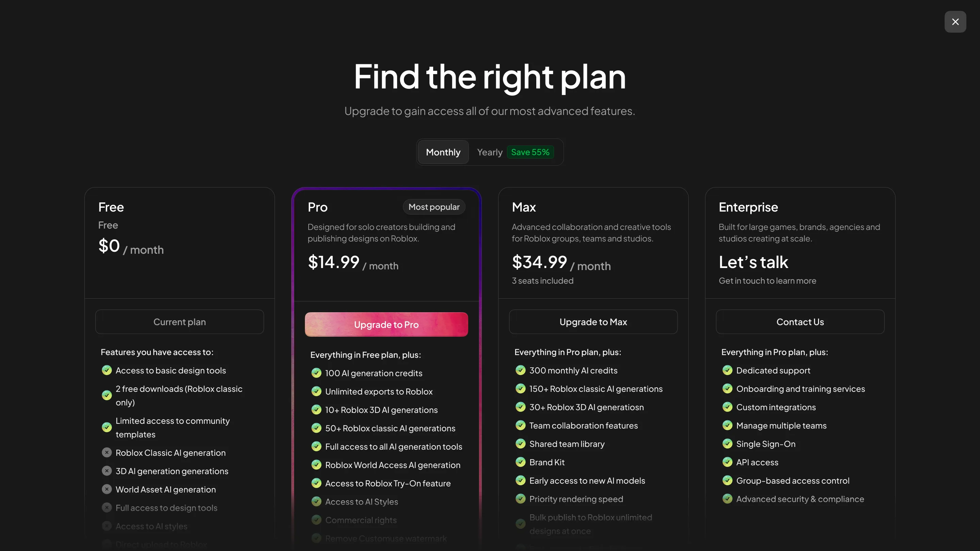Click checkmark icon beside Unlimited exports to Roblox

pyautogui.click(x=316, y=391)
